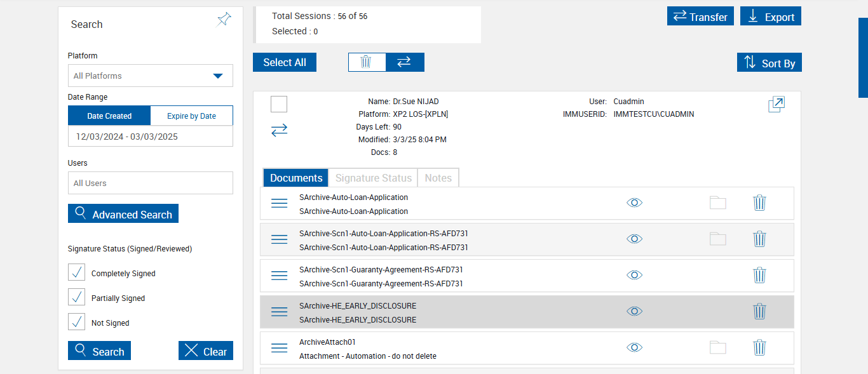Click the Search button
The width and height of the screenshot is (868, 374).
pos(99,351)
